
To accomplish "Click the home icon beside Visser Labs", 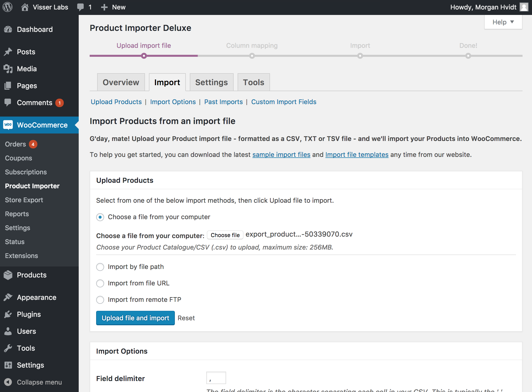I will tap(25, 7).
